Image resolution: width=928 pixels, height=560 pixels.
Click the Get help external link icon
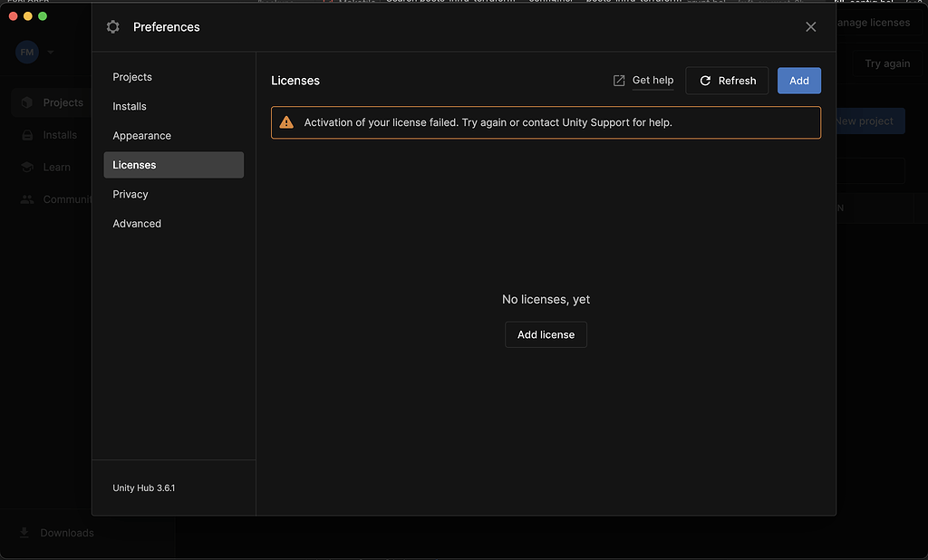(619, 81)
